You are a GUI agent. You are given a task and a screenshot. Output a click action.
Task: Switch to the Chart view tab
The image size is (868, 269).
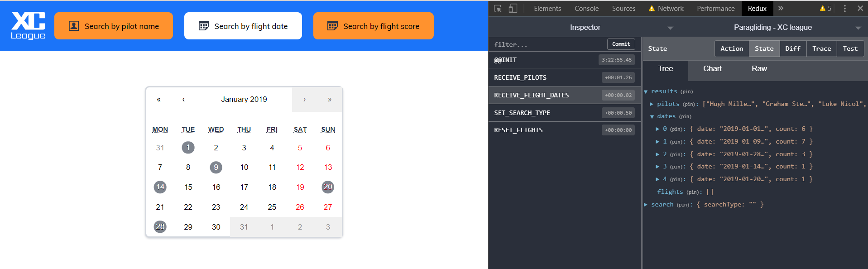(712, 69)
